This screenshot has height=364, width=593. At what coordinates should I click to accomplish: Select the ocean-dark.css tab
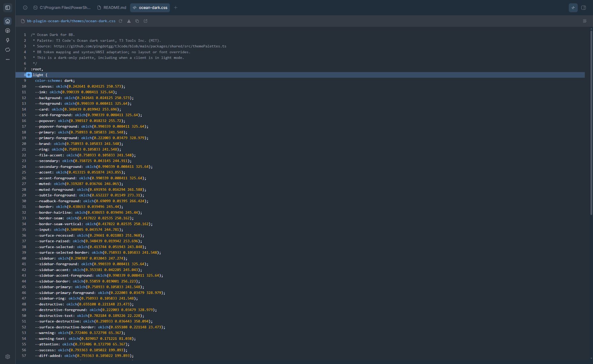150,8
